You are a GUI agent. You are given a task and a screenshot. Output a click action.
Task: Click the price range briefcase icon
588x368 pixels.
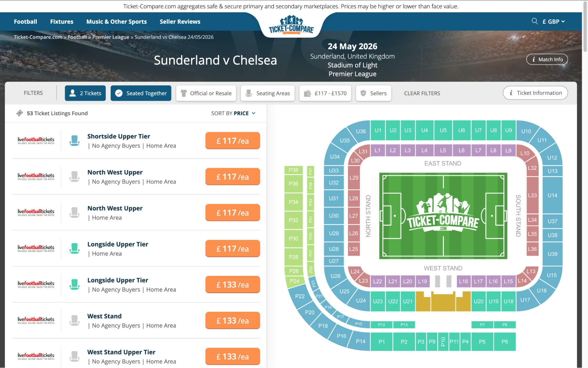click(x=308, y=93)
